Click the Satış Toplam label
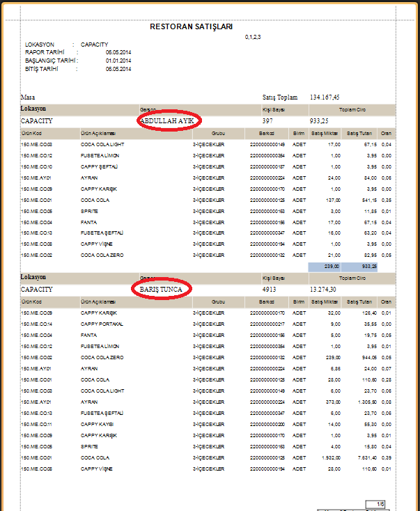Image resolution: width=420 pixels, height=511 pixels. click(280, 97)
